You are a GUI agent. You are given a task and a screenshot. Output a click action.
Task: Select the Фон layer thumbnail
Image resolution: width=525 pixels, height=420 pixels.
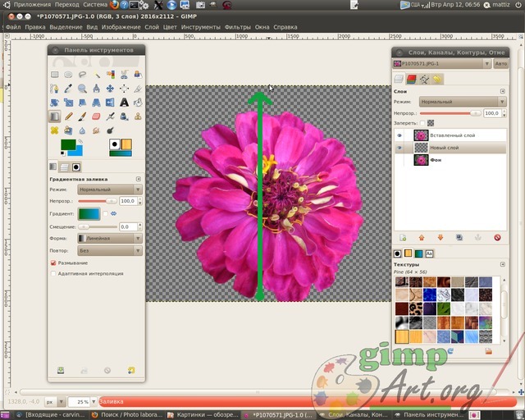[421, 160]
